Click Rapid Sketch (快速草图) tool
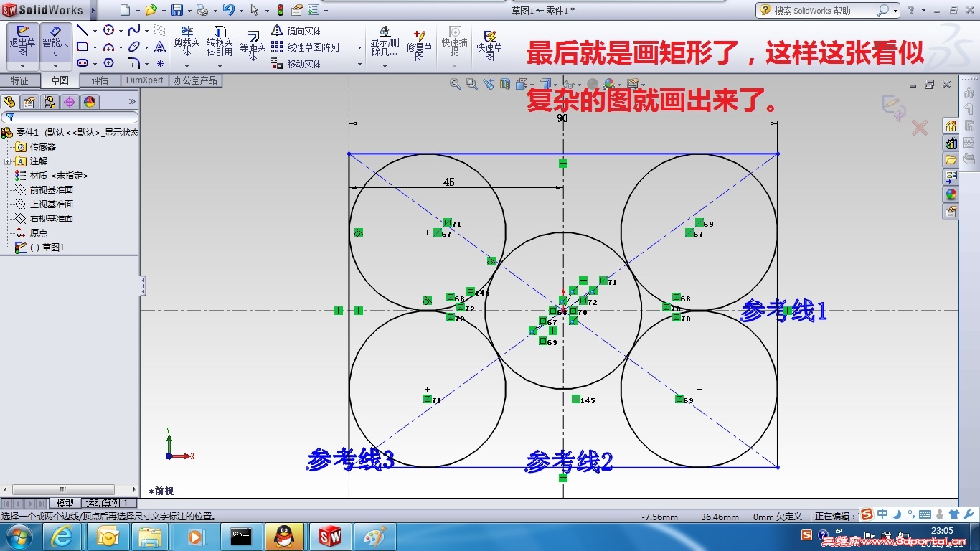The width and height of the screenshot is (980, 551). pos(490,44)
